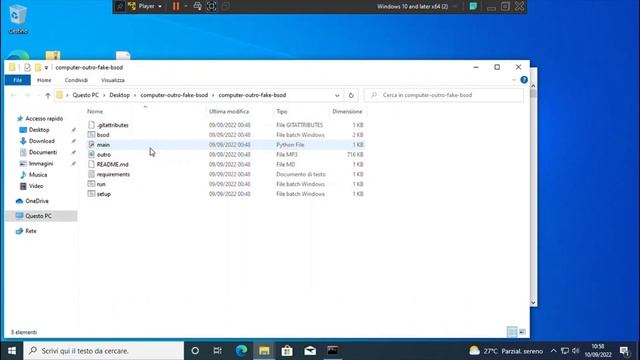
Task: Open Microsoft Store from the taskbar
Action: (287, 351)
